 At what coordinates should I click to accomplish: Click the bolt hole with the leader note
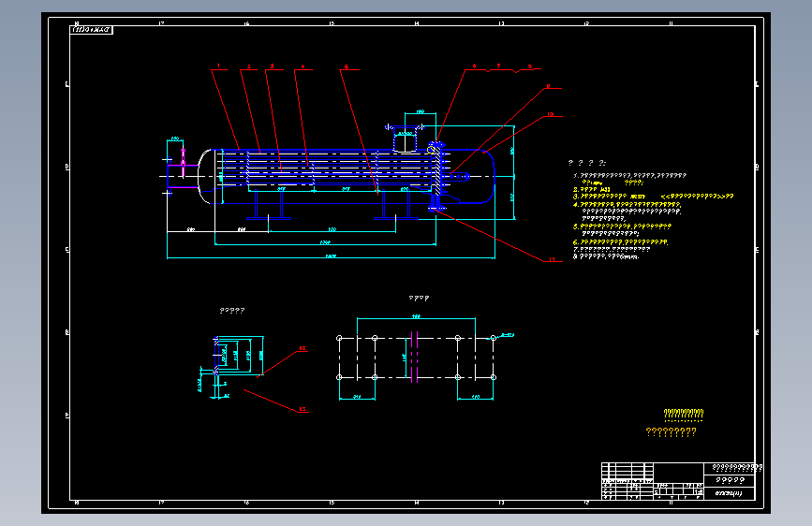point(494,338)
